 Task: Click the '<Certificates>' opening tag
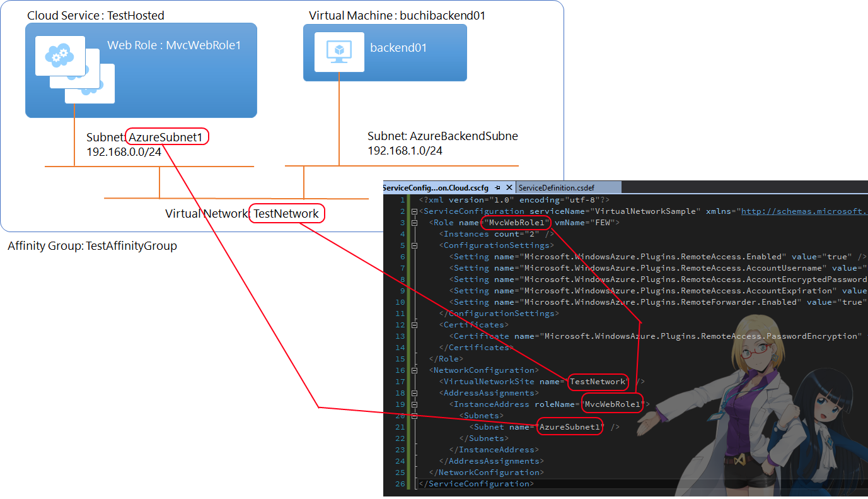pos(473,325)
